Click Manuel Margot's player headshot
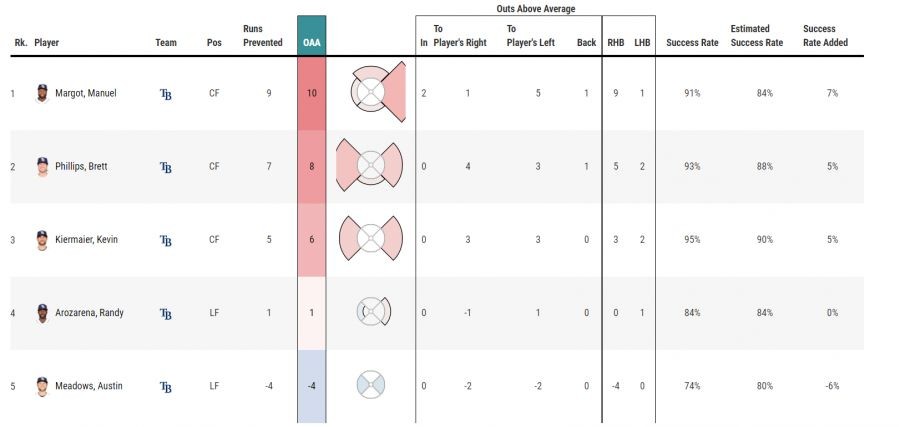The height and width of the screenshot is (427, 900). point(42,93)
